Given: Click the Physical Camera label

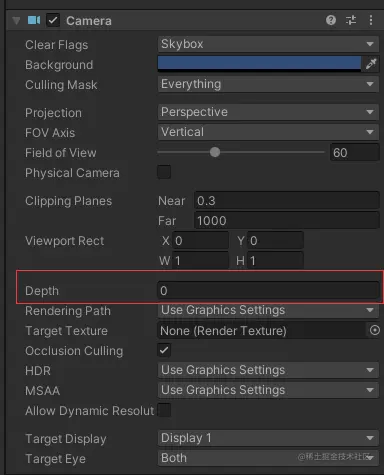Looking at the screenshot, I should click(72, 173).
